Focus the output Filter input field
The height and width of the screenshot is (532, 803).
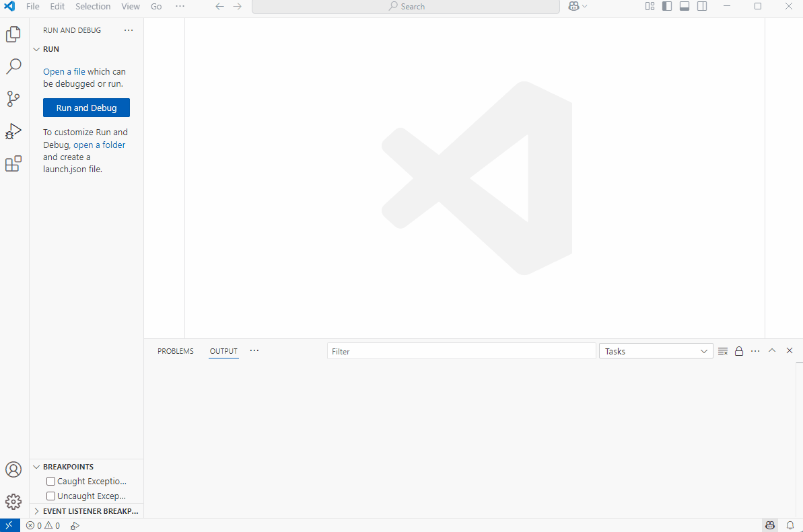(x=462, y=351)
